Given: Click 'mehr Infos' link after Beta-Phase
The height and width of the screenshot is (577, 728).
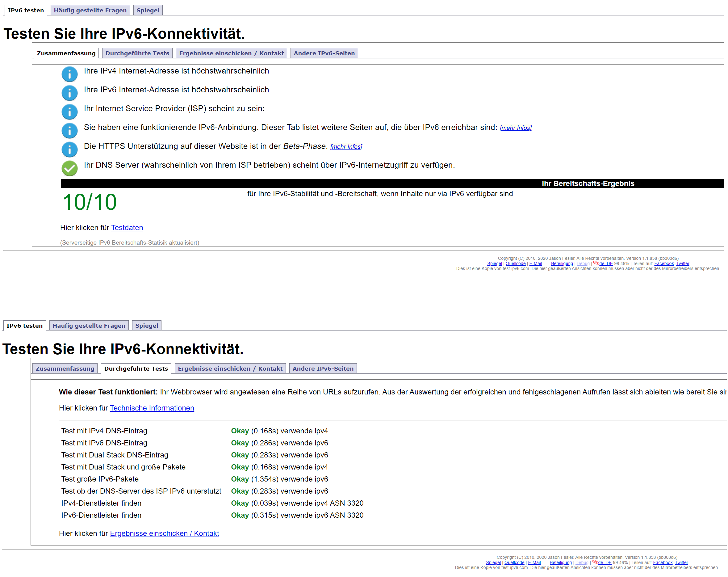Looking at the screenshot, I should click(x=346, y=147).
